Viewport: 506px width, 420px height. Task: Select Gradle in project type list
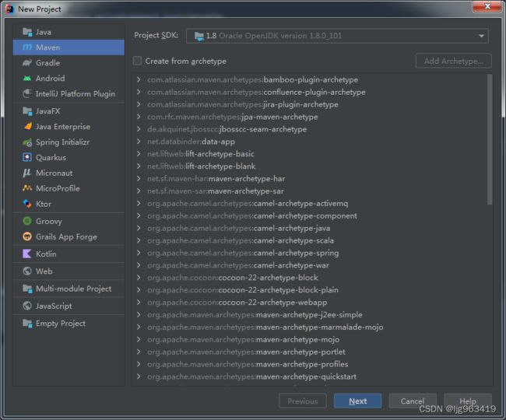point(69,62)
